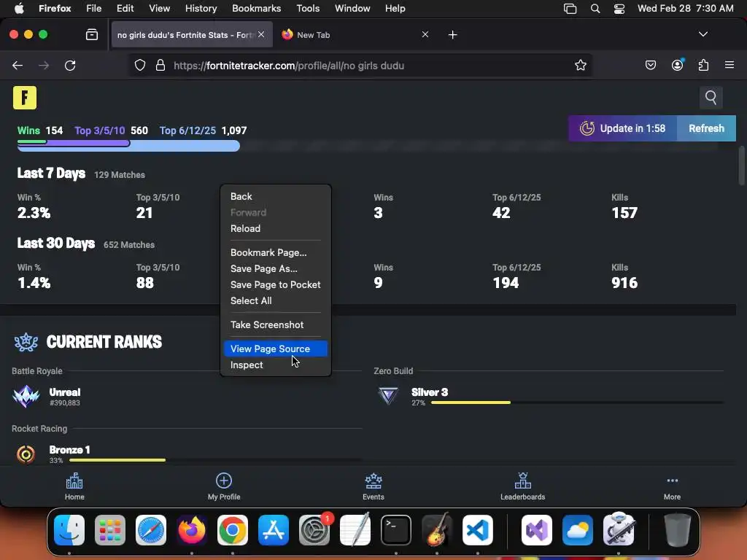Viewport: 747px width, 560px height.
Task: Open My Profile in bottom navigation
Action: 224,486
